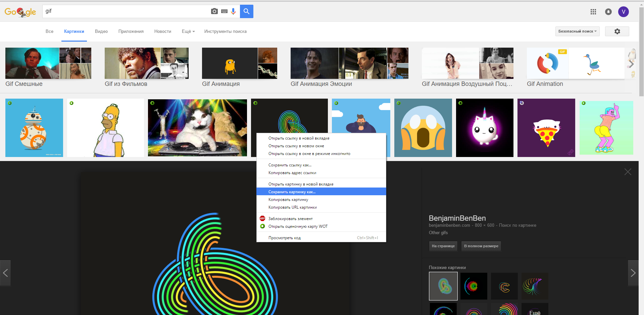The image size is (644, 315).
Task: Open 'Ещё' similar images tile
Action: click(x=535, y=309)
